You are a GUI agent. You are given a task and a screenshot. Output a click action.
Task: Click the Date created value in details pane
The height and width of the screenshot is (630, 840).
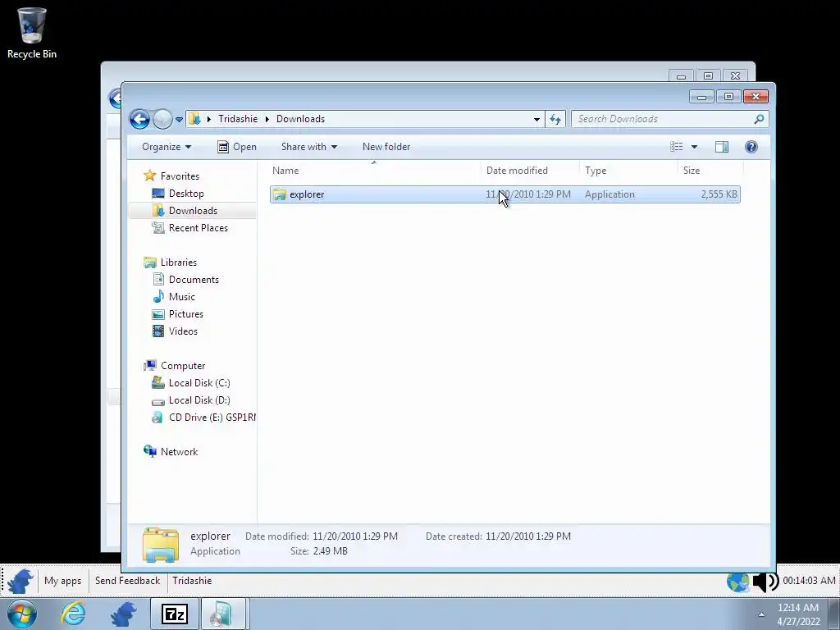pos(528,536)
